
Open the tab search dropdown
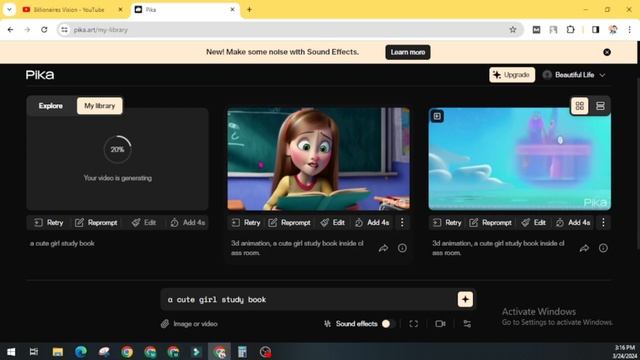click(x=9, y=9)
